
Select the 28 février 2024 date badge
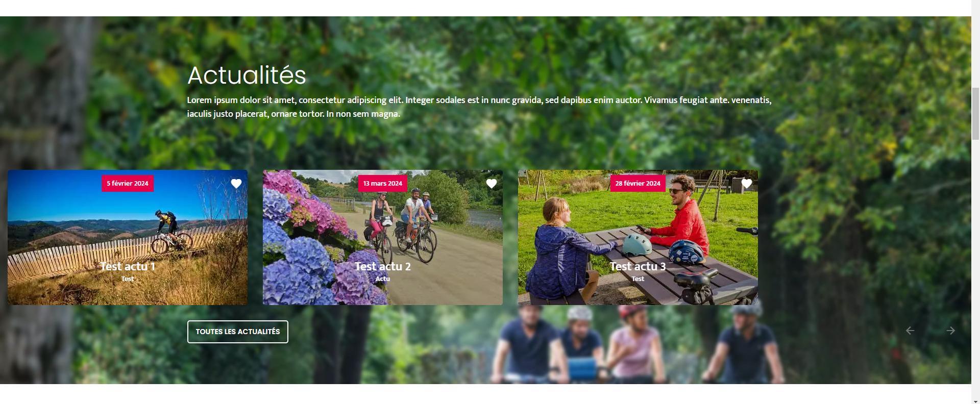point(638,183)
